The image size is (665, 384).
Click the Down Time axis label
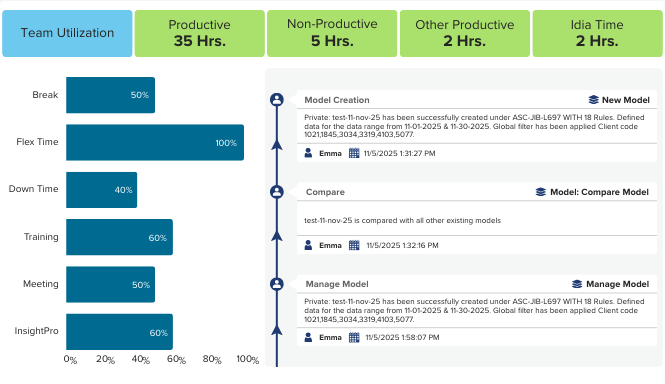[x=34, y=189]
